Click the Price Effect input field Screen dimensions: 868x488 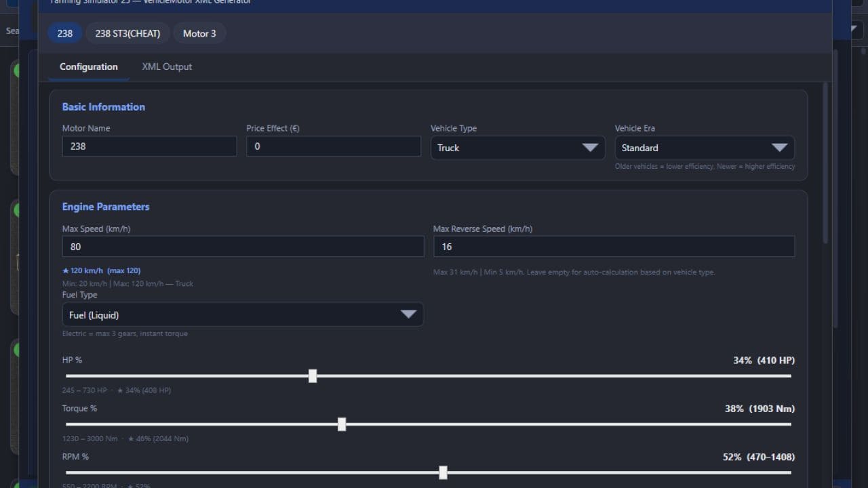[x=334, y=146]
